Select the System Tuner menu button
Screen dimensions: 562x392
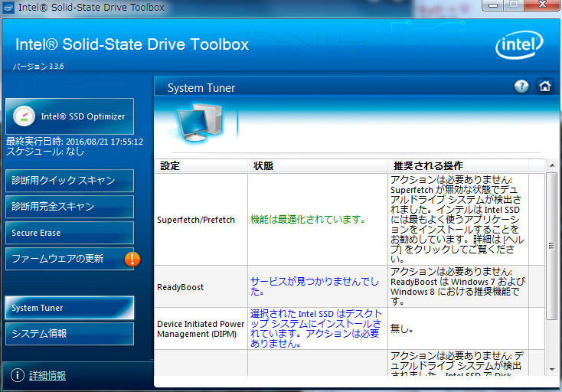(70, 308)
